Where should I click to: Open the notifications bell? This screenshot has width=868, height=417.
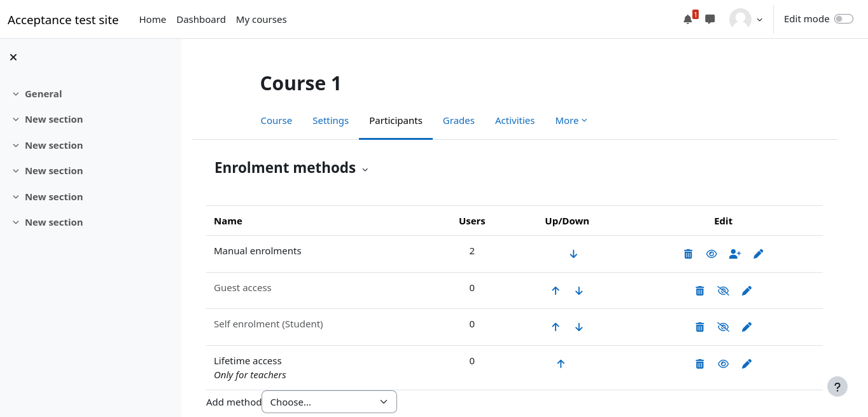point(687,20)
